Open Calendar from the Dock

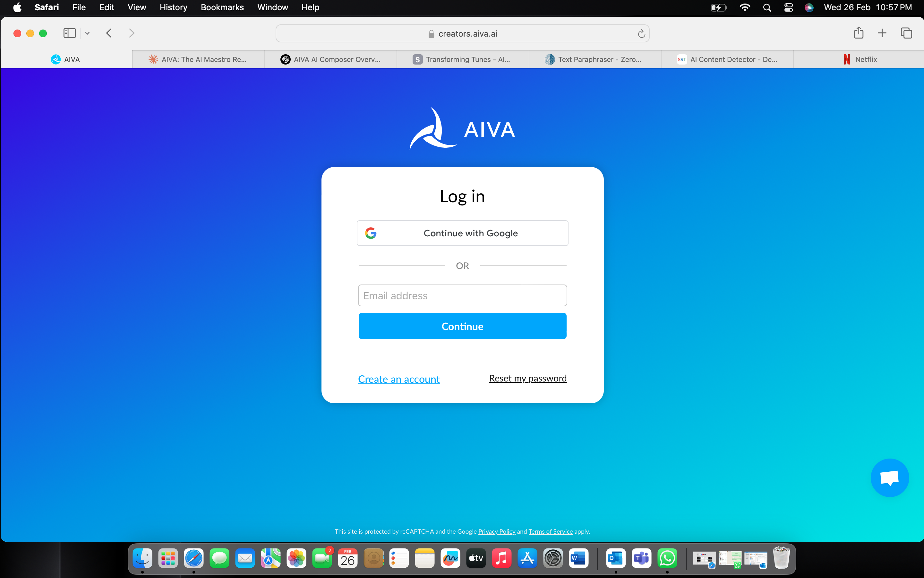pos(347,558)
